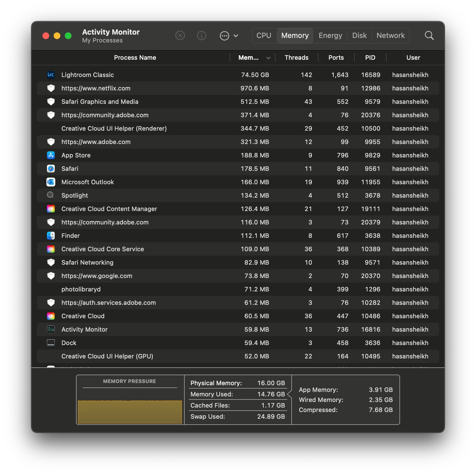Viewport: 476px width, 474px height.
Task: Click the shield icon for https://www.google.com
Action: (x=51, y=276)
